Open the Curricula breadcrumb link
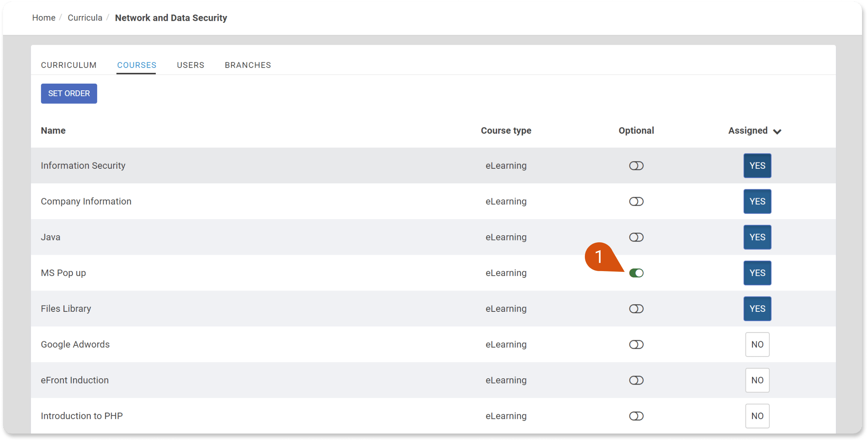The height and width of the screenshot is (441, 868). click(85, 18)
